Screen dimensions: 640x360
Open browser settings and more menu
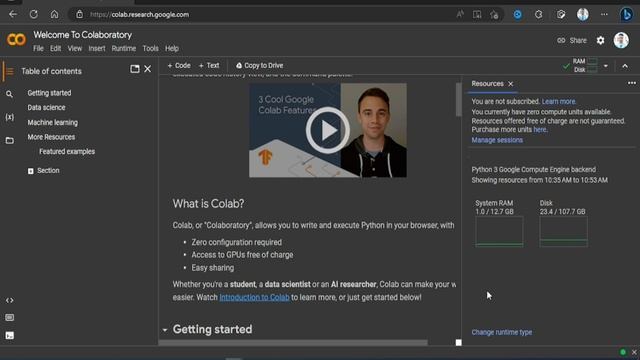pyautogui.click(x=604, y=15)
